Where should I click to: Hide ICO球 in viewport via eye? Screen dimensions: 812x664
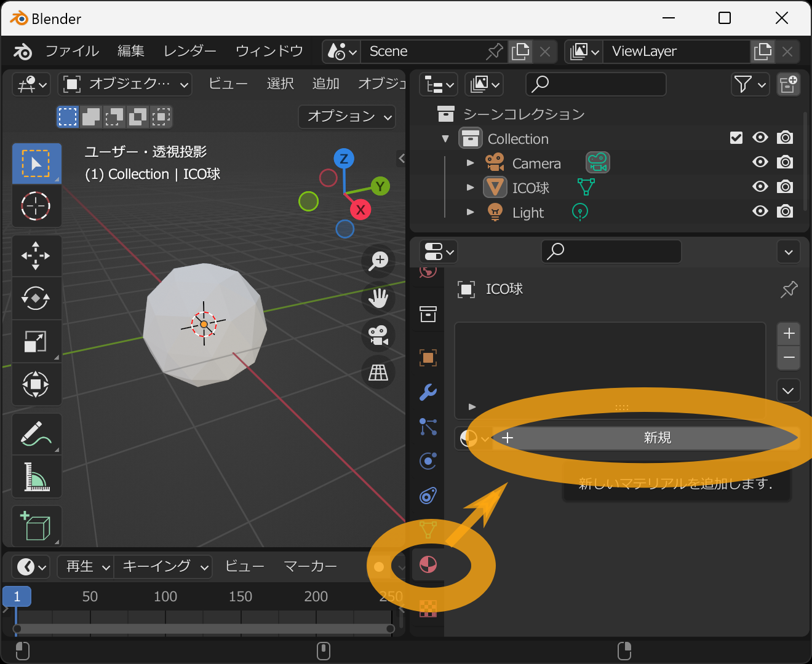tap(760, 187)
